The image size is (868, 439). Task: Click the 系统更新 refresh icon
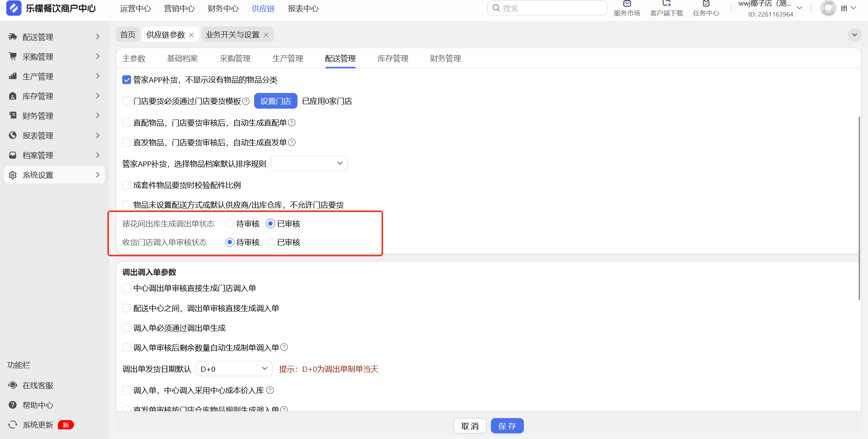tap(13, 425)
